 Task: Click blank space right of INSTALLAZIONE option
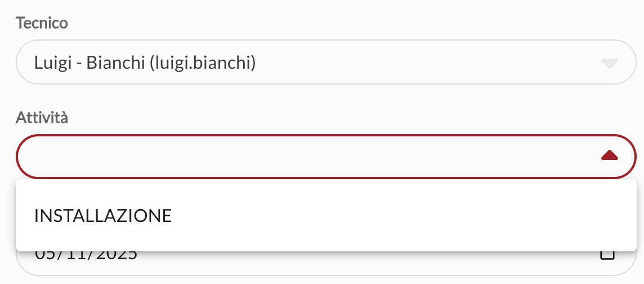[394, 216]
